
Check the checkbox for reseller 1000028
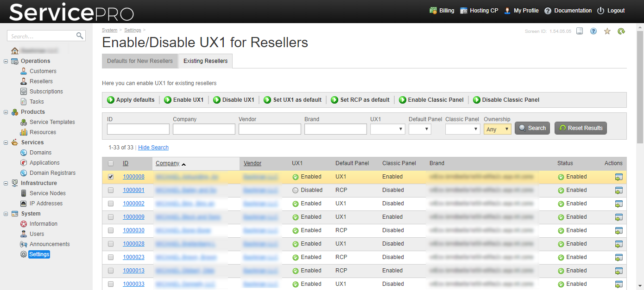tap(111, 244)
